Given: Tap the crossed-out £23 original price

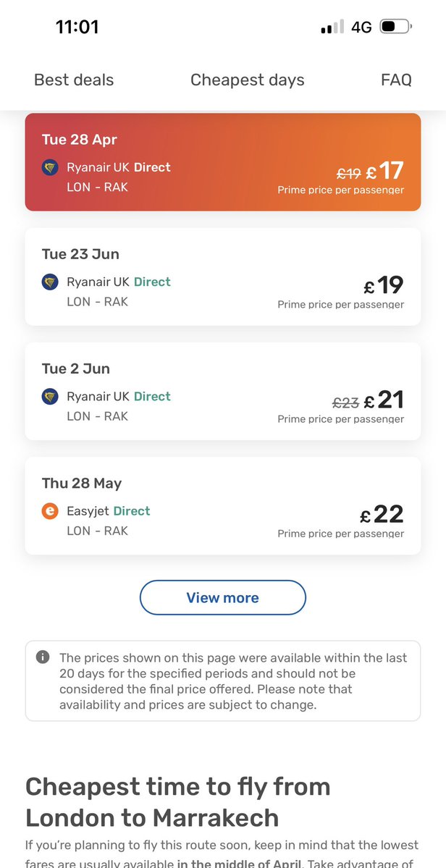Looking at the screenshot, I should click(345, 403).
